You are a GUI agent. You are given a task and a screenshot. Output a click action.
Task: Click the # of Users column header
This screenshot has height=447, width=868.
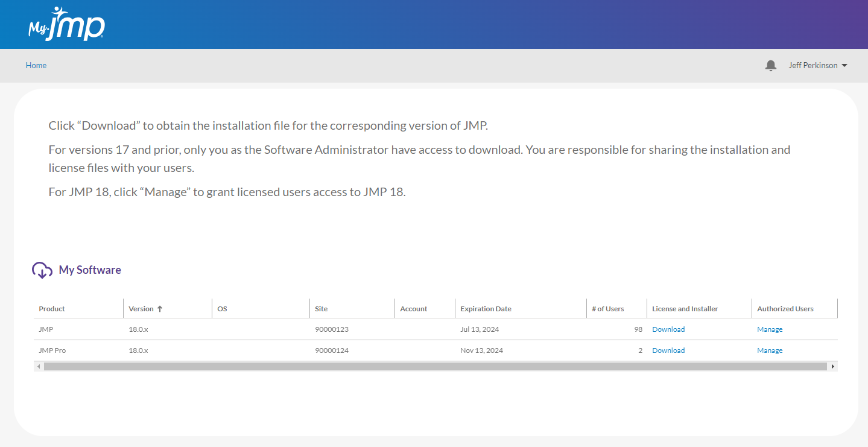[607, 308]
